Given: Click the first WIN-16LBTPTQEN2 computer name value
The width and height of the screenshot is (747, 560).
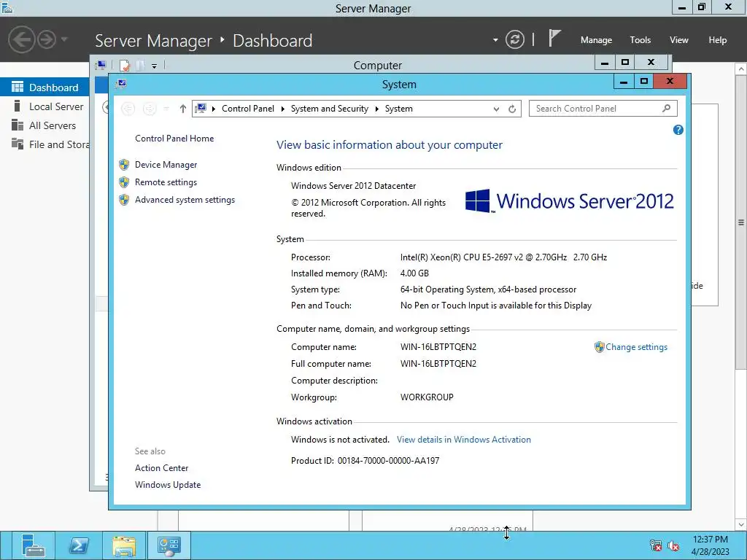Looking at the screenshot, I should tap(438, 347).
